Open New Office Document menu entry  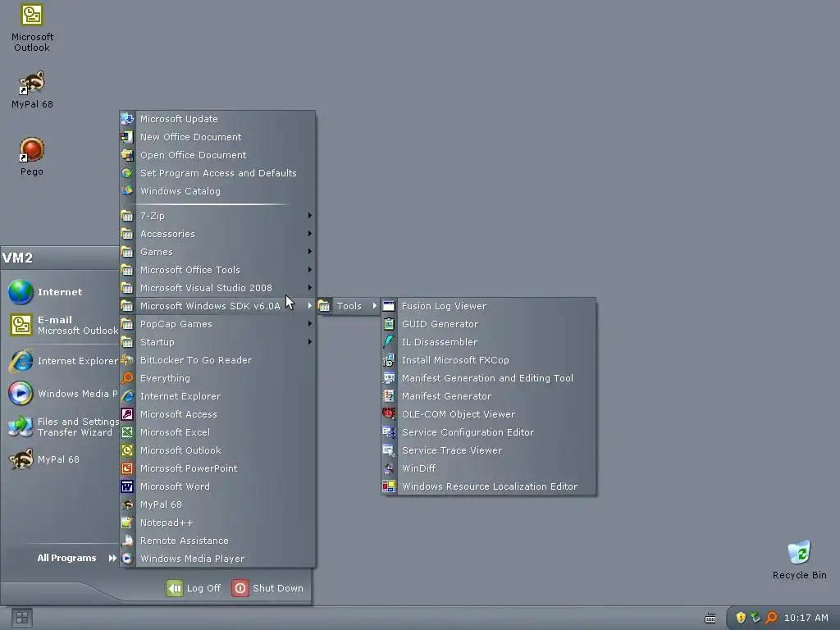[217, 137]
